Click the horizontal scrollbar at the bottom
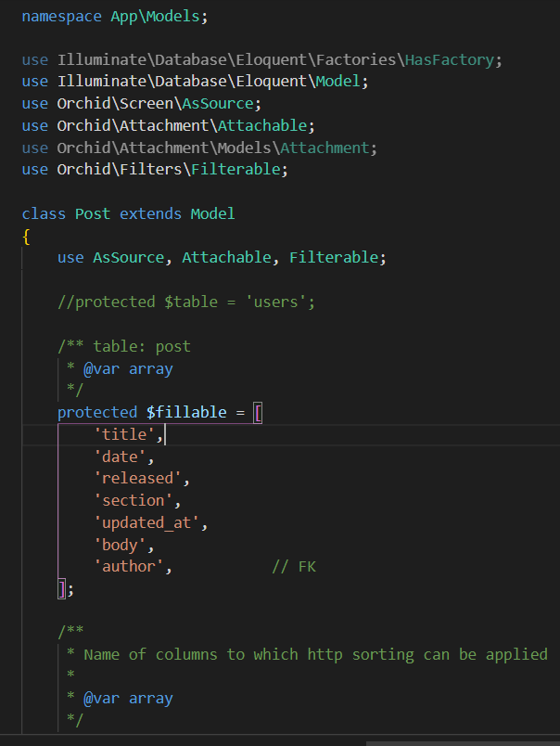Image resolution: width=560 pixels, height=746 pixels. (463, 743)
